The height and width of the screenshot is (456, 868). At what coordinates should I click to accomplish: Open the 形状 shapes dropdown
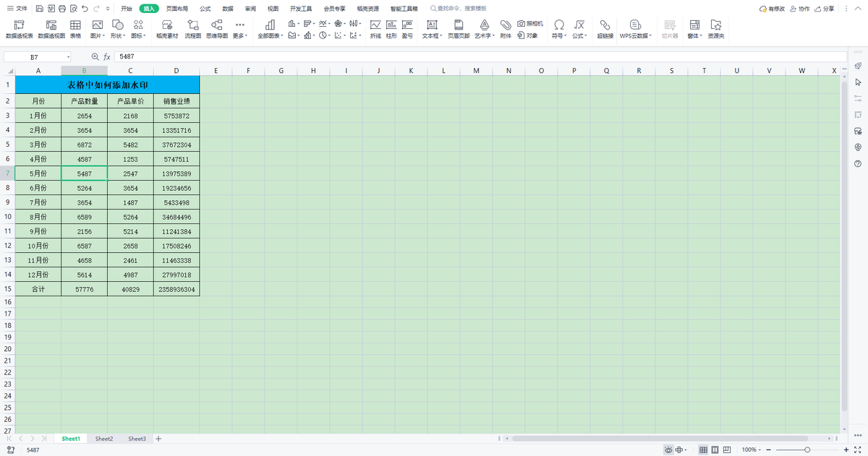coord(118,35)
